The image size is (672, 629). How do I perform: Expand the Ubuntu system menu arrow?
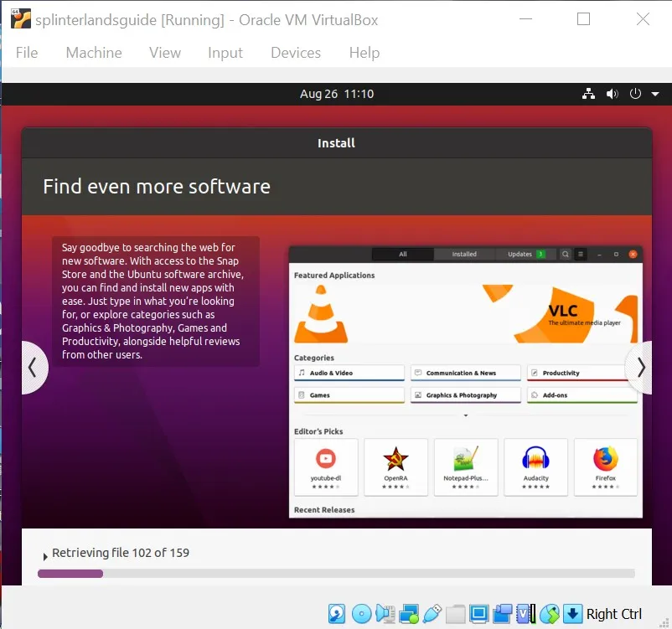(x=655, y=94)
